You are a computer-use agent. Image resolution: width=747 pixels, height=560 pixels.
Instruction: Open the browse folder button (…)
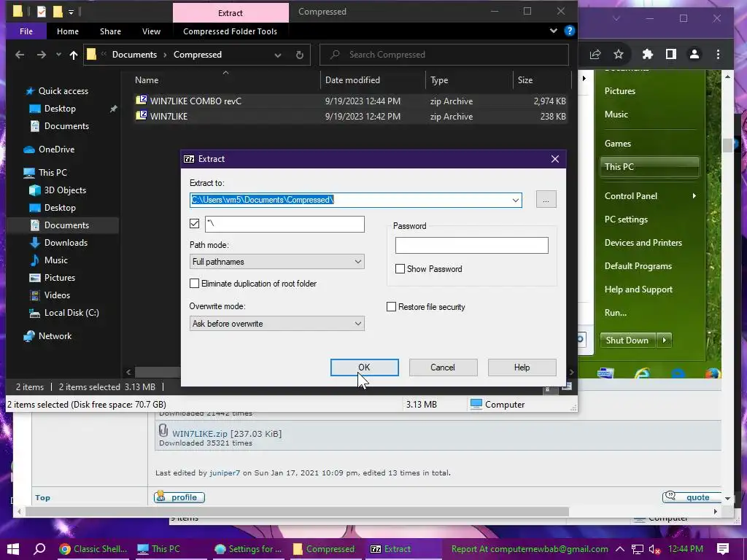tap(546, 200)
